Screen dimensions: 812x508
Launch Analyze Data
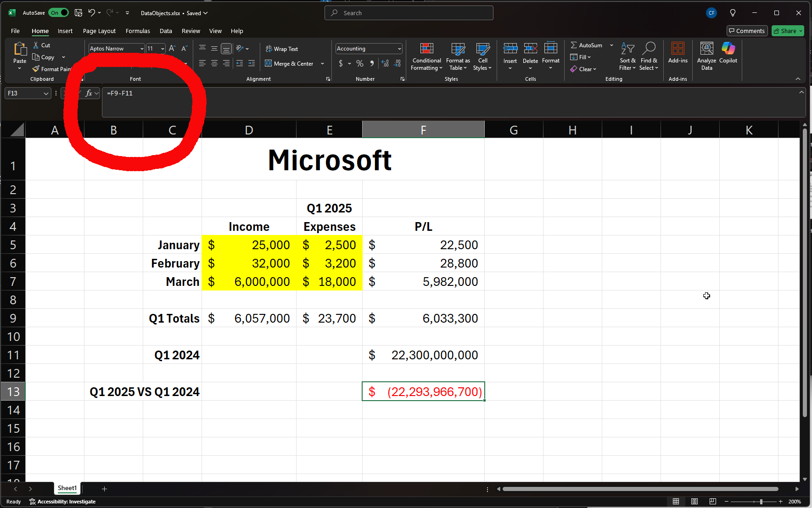coord(706,56)
